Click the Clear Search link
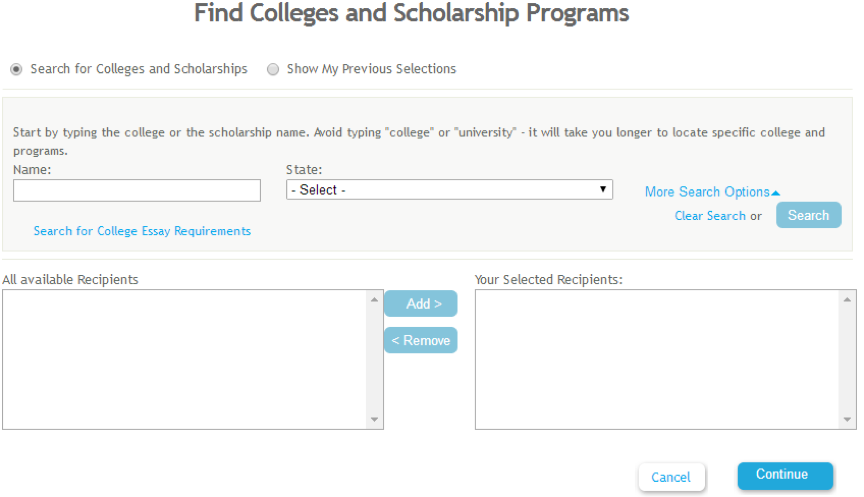 click(x=710, y=216)
